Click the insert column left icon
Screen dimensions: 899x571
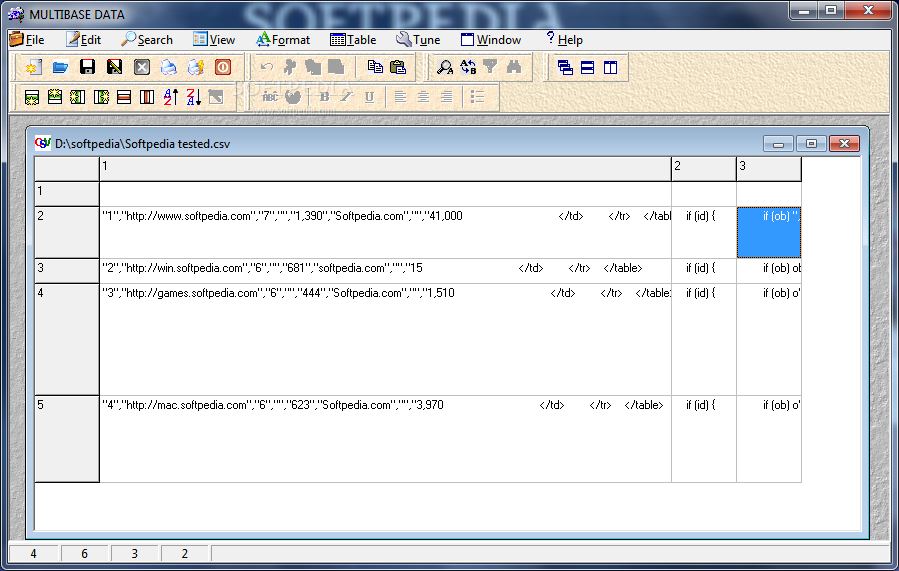(77, 97)
